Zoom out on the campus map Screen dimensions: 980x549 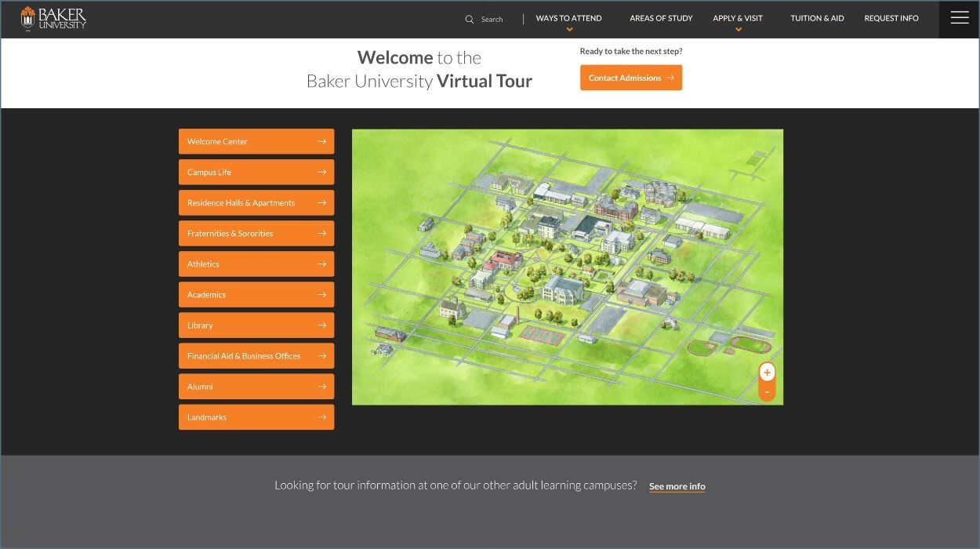pyautogui.click(x=767, y=392)
